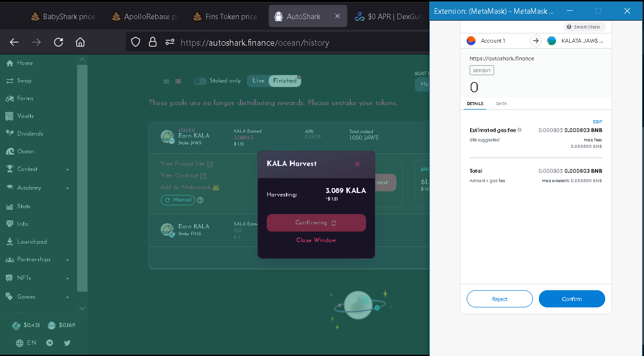Select the DETAILS tab in MetaMask
Screen dimensions: 644x356
tap(475, 104)
